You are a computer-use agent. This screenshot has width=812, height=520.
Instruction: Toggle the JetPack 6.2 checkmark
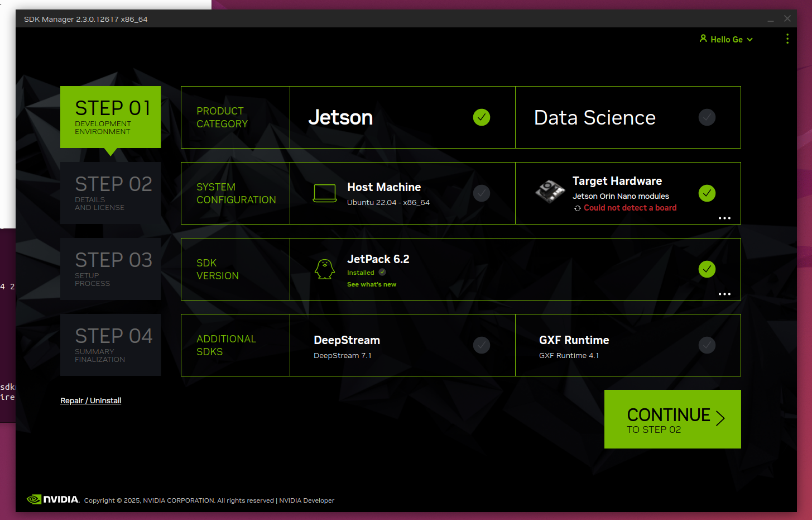click(707, 269)
